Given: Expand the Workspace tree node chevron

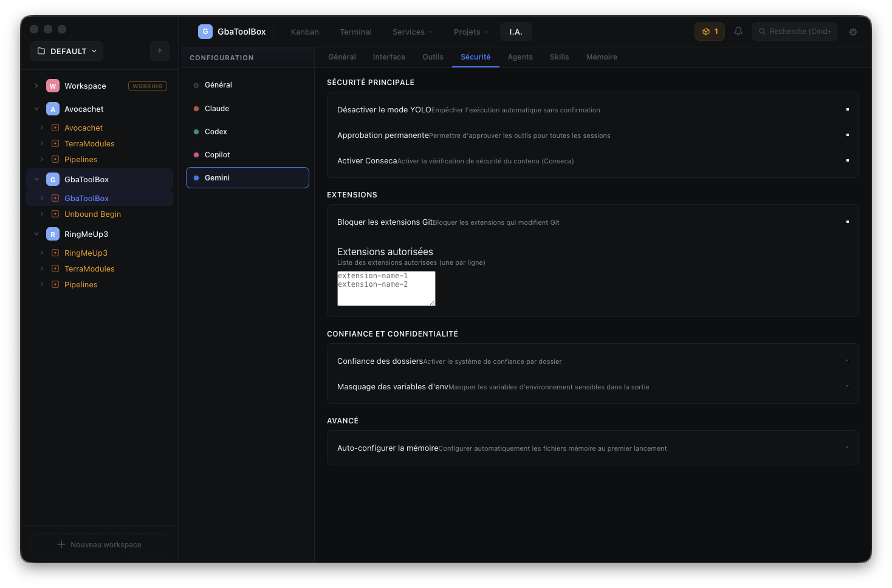Looking at the screenshot, I should [36, 86].
